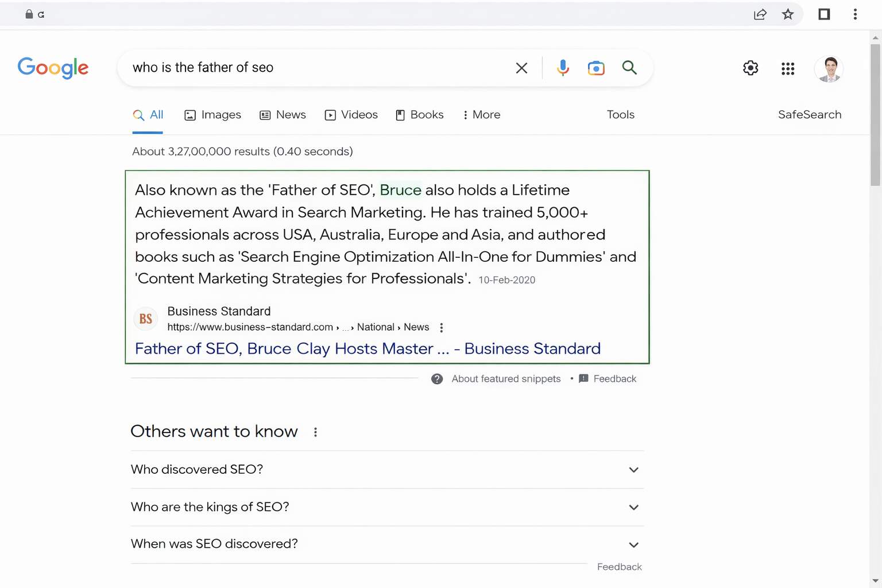Open the profile account avatar
The image size is (882, 588).
click(829, 69)
